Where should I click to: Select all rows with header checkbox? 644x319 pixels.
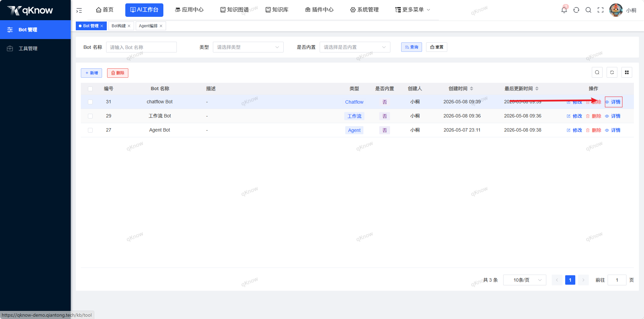[90, 89]
